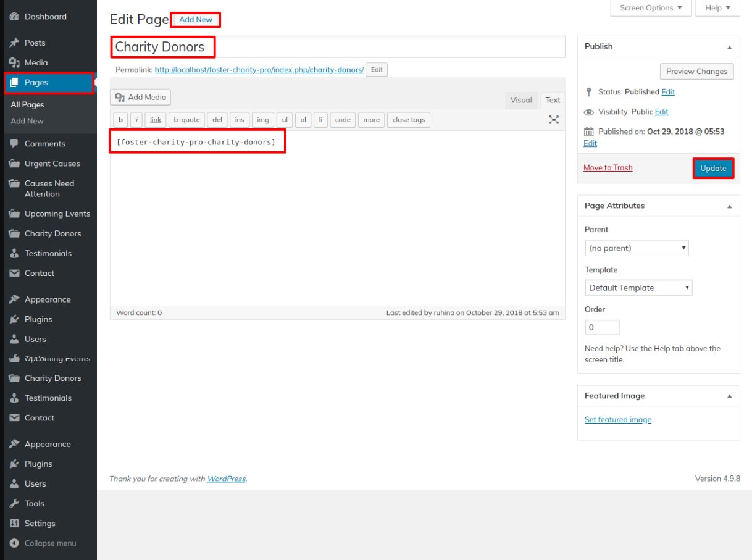
Task: Insert bold tag with b button
Action: tap(120, 120)
